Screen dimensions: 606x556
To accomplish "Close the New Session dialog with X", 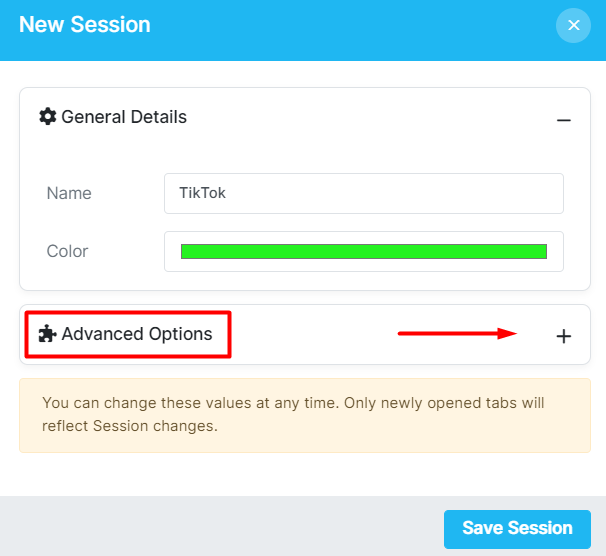I will (573, 25).
